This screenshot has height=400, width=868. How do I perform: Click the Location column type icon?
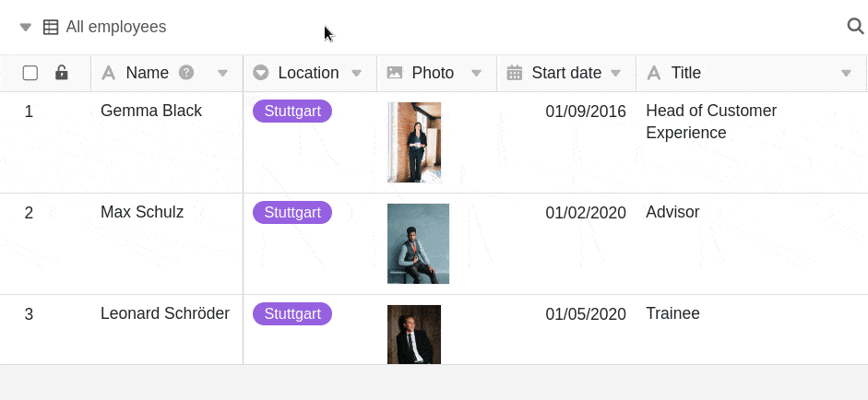click(x=261, y=73)
